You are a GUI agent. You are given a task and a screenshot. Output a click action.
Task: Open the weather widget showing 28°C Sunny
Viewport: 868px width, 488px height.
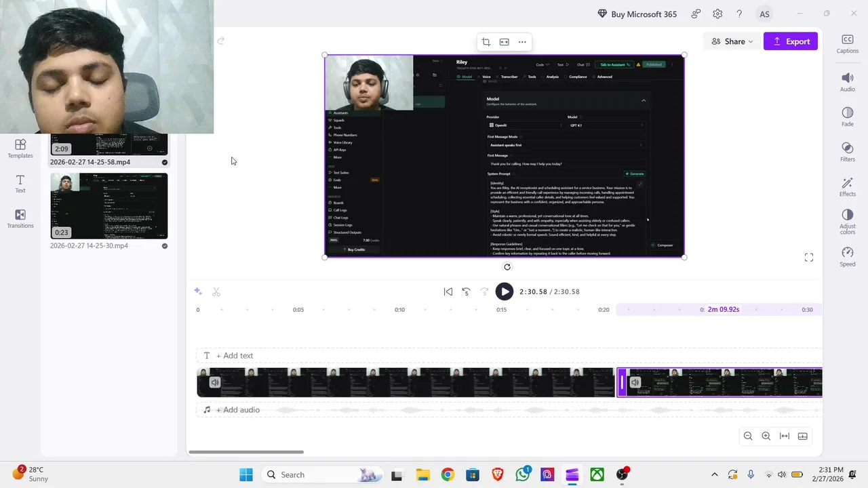tap(31, 474)
